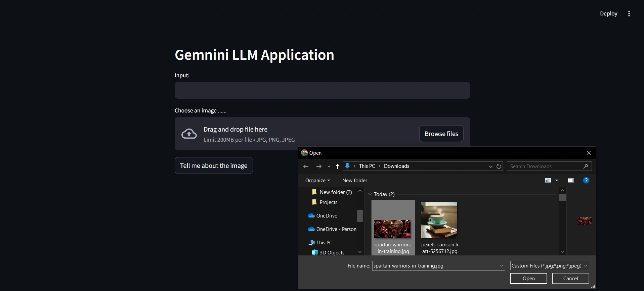Image resolution: width=644 pixels, height=291 pixels.
Task: Open the Streamlit three-dot menu
Action: (x=629, y=14)
